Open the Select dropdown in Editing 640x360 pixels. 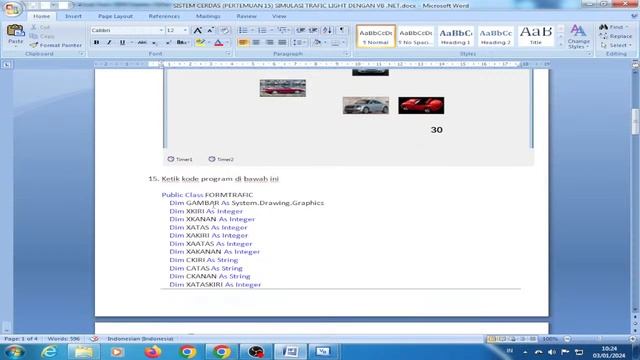(616, 45)
